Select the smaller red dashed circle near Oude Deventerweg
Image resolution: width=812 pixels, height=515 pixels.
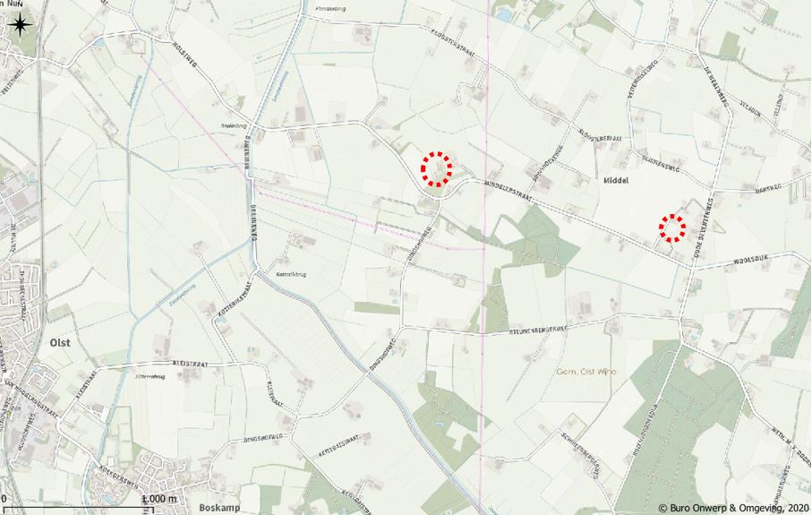[x=672, y=228]
